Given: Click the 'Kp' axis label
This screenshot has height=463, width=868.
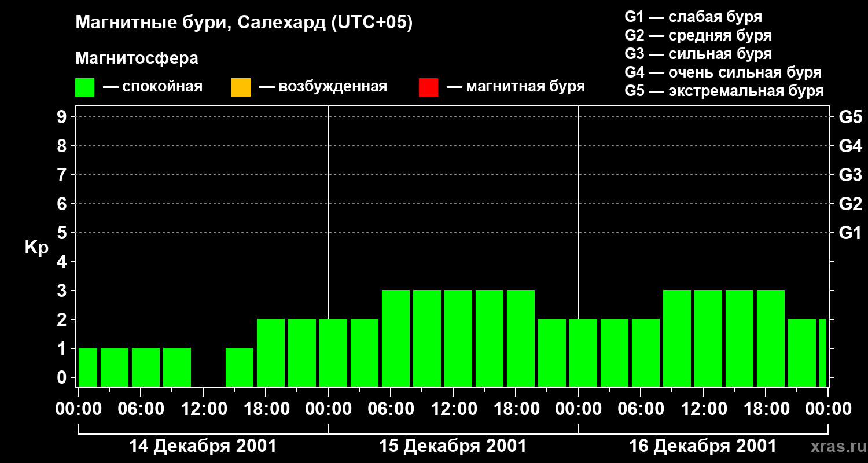Looking at the screenshot, I should (36, 248).
